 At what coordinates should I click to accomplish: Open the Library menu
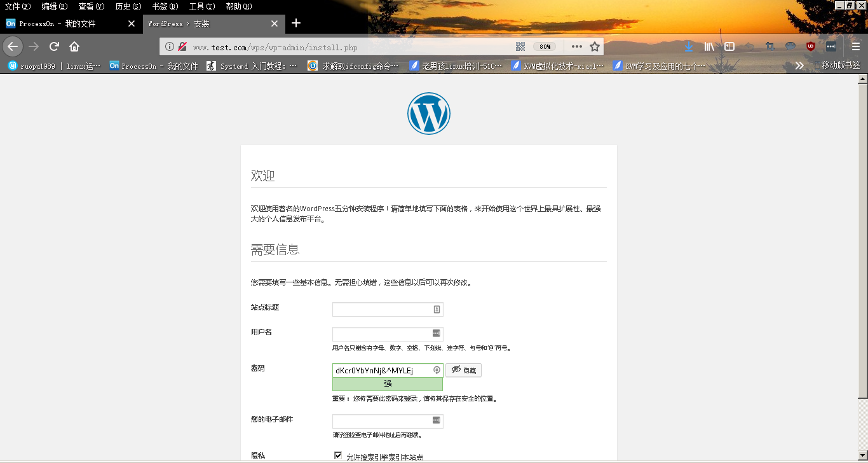[709, 46]
